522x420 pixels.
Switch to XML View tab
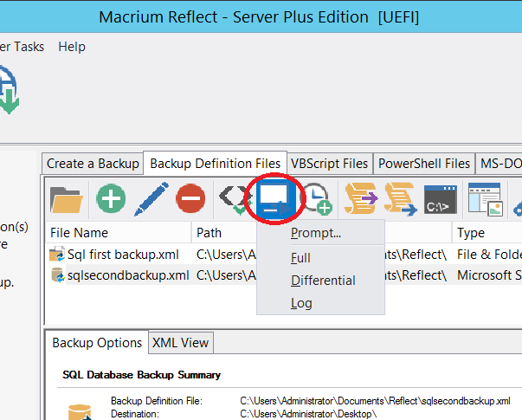[x=180, y=343]
